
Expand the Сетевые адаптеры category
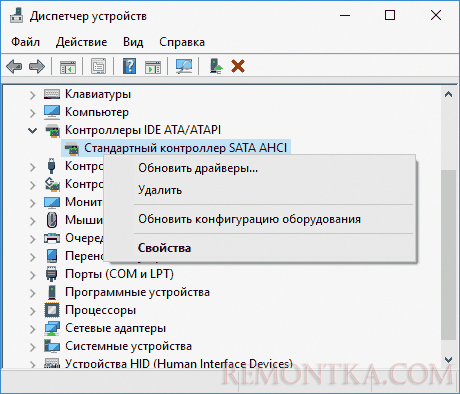32,329
